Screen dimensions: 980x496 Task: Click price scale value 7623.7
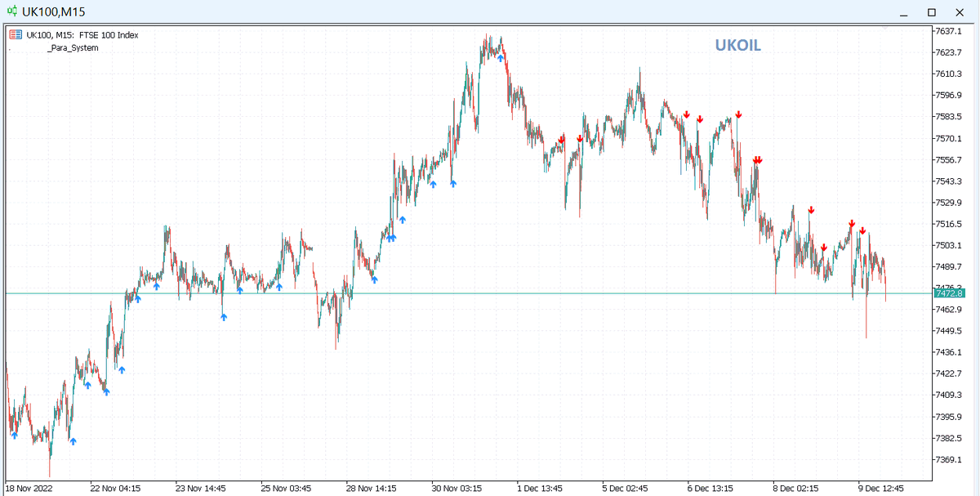coord(950,52)
